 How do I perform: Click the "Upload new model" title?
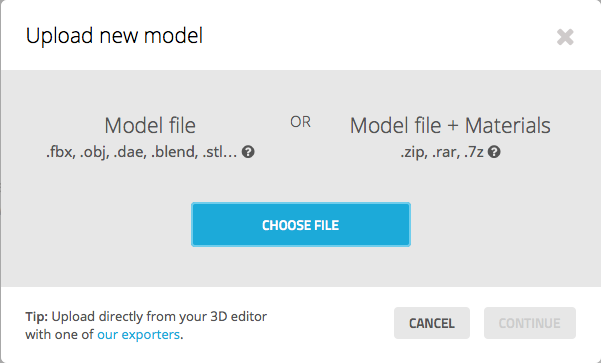point(114,36)
